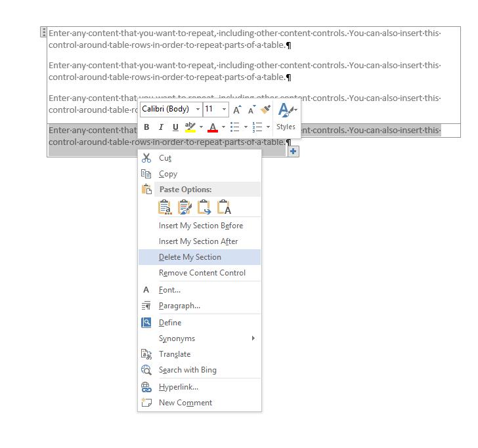Screen dimensions: 478x448
Task: Click inside the font name input field
Action: 167,109
